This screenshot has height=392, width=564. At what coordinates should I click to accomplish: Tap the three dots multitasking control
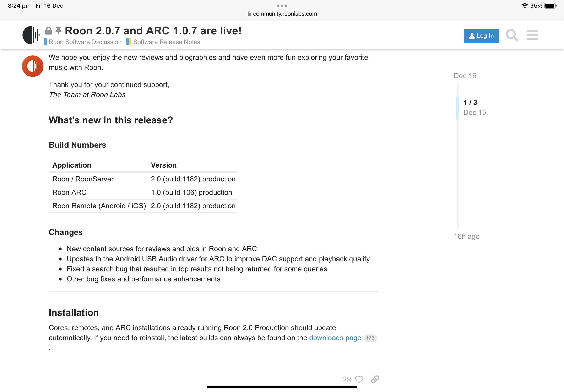pyautogui.click(x=282, y=5)
